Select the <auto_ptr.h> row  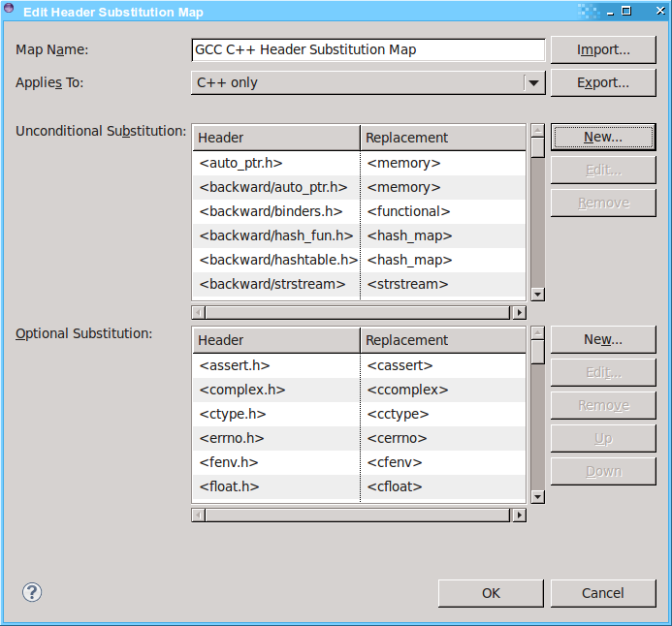[359, 163]
